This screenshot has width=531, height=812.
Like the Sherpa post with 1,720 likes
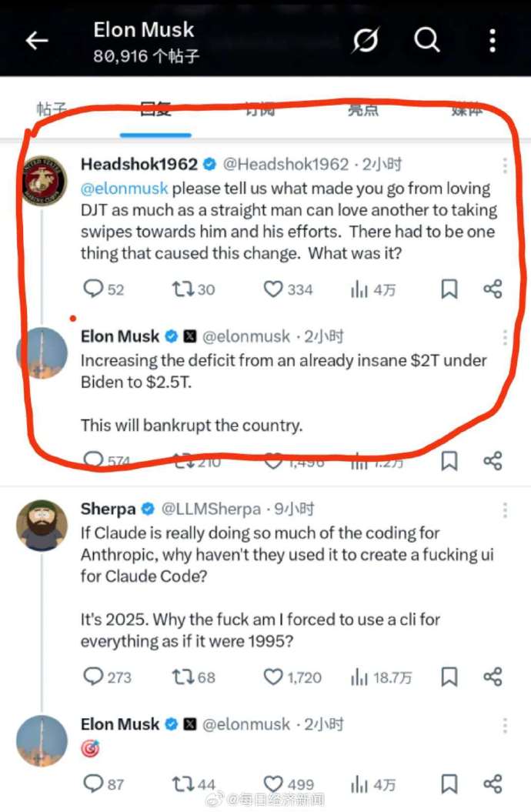pos(292,677)
